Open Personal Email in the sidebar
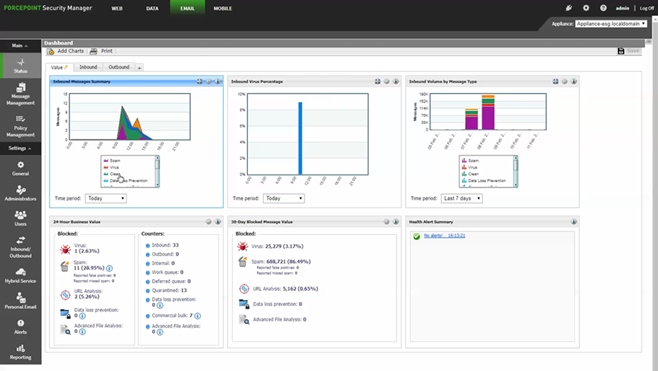 click(x=20, y=301)
